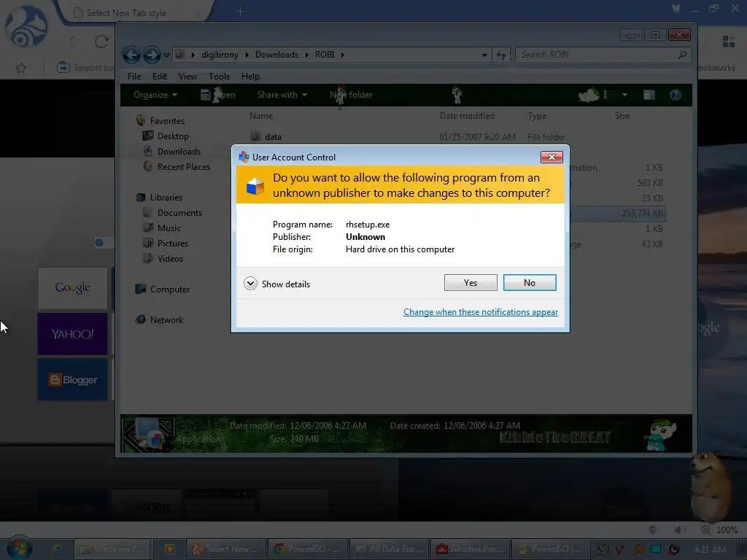Screen dimensions: 747x560
Task: Open the Organize dropdown in Explorer toolbar
Action: 155,95
